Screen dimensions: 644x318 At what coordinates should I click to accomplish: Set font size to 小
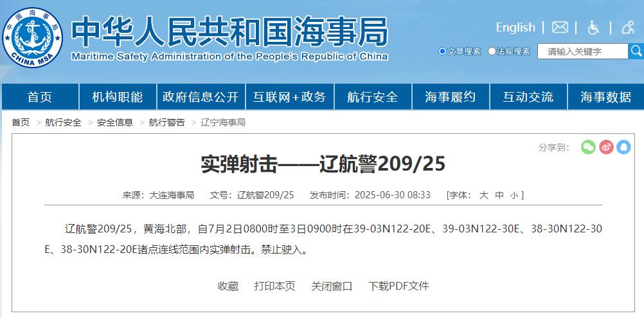[x=514, y=196]
